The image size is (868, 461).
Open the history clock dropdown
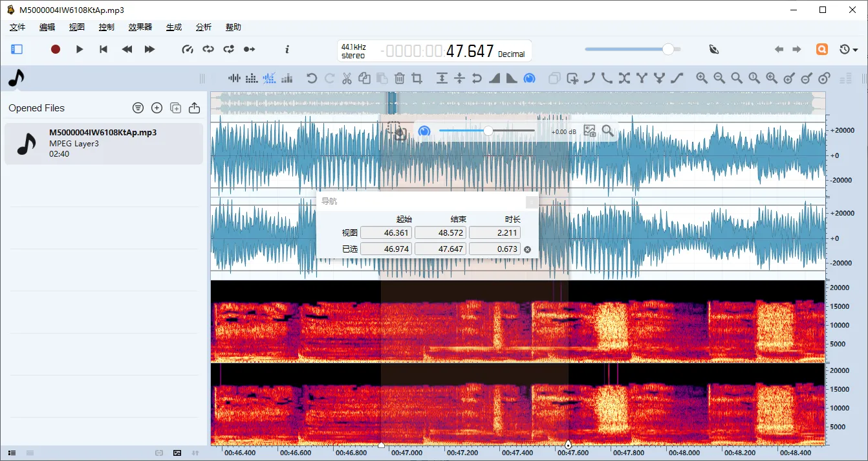(848, 49)
